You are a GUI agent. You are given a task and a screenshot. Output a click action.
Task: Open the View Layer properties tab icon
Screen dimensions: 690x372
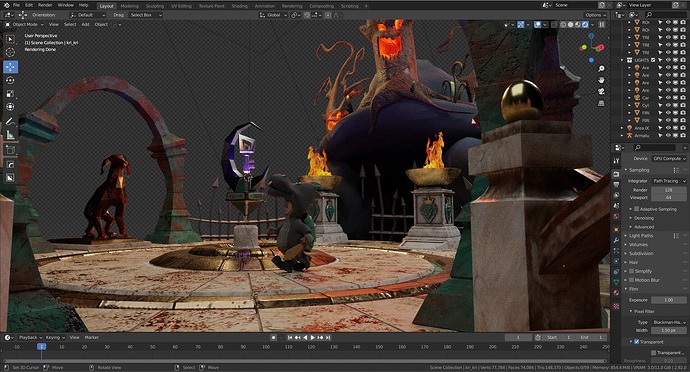pos(617,195)
